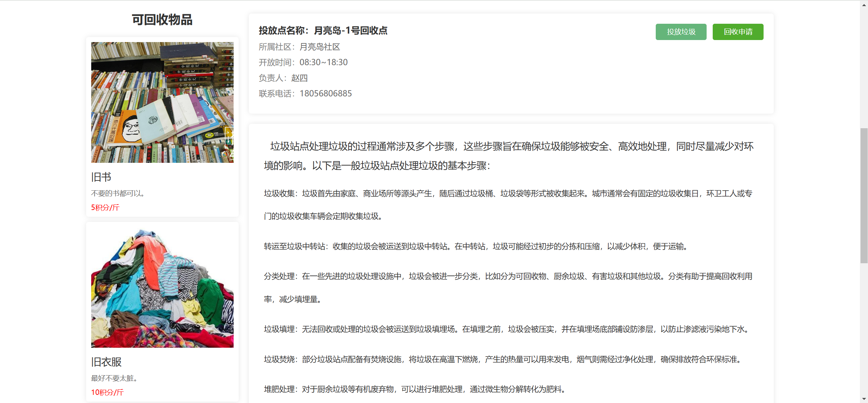Click the 5积分/斤 price label
The height and width of the screenshot is (403, 868).
(x=105, y=207)
